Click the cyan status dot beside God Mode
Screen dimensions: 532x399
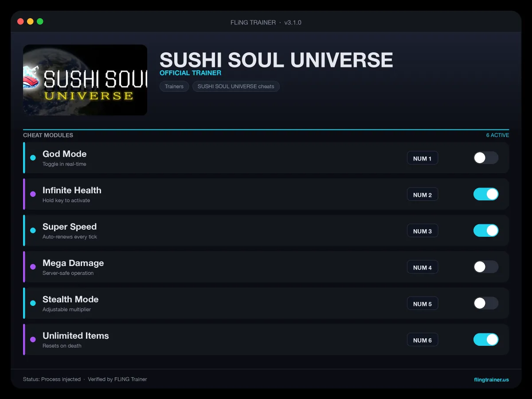coord(33,158)
